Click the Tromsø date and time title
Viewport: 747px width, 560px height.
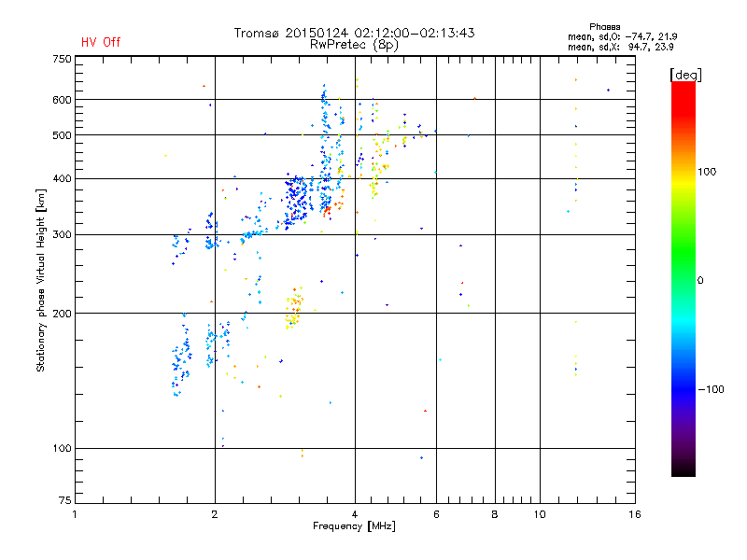[354, 33]
